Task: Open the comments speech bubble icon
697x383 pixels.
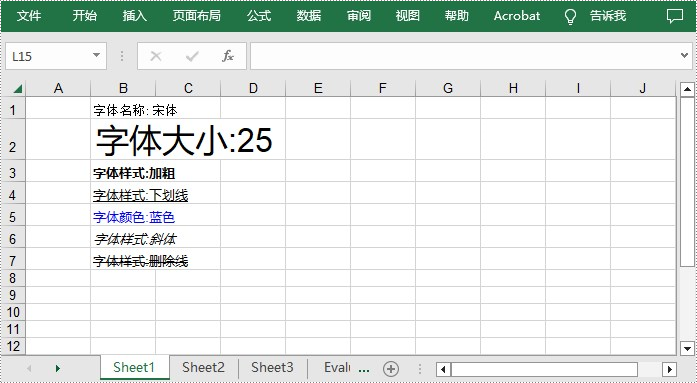Action: click(x=675, y=16)
